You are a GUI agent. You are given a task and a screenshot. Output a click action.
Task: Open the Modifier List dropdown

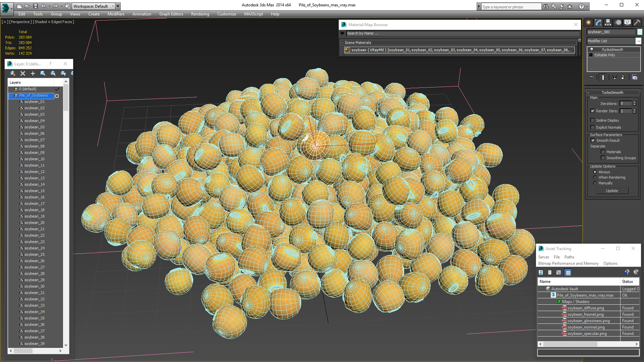click(638, 41)
